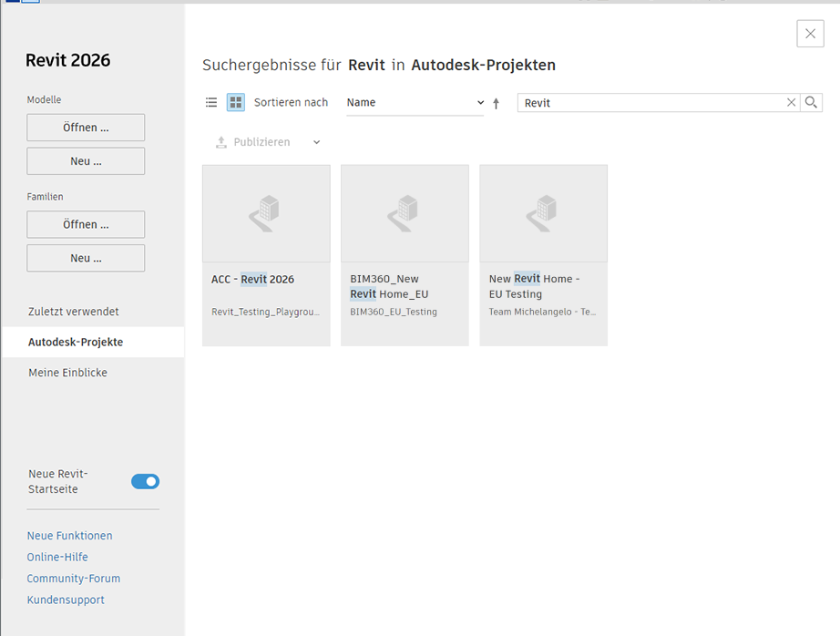This screenshot has width=840, height=636.
Task: Open Community-Forum link
Action: click(x=74, y=579)
